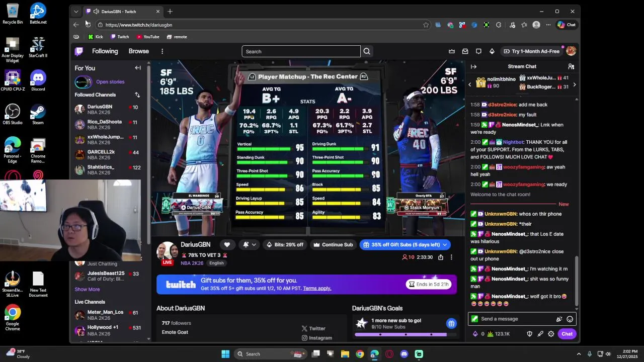Open a new browser tab
Viewport: 644px width, 362px height.
[x=170, y=12]
